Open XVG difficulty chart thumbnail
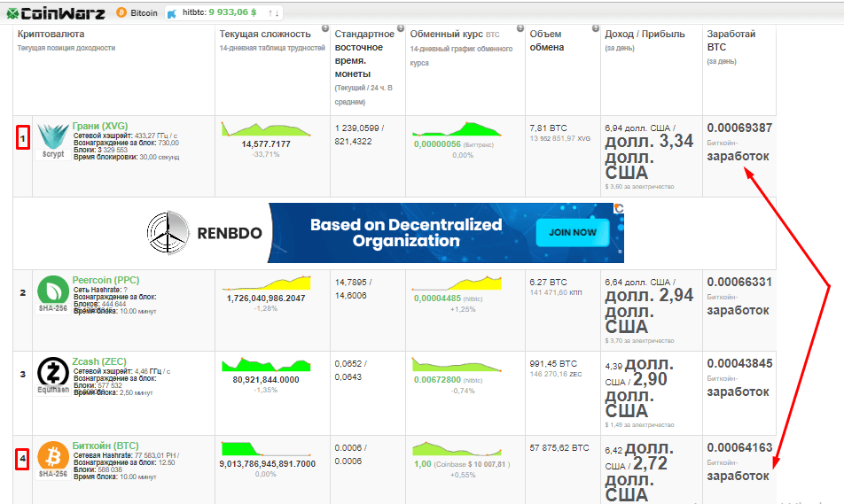This screenshot has height=504, width=844. 266,129
